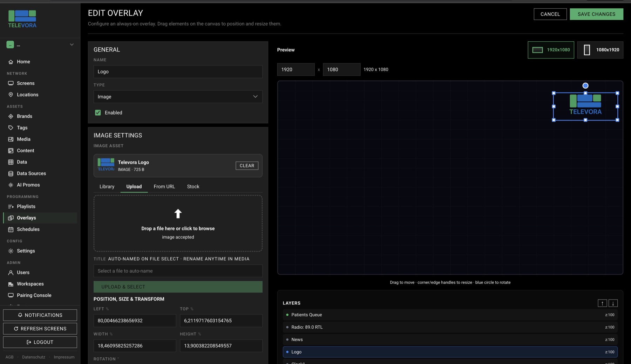Click the preview height field 1080
This screenshot has width=631, height=364.
(341, 69)
